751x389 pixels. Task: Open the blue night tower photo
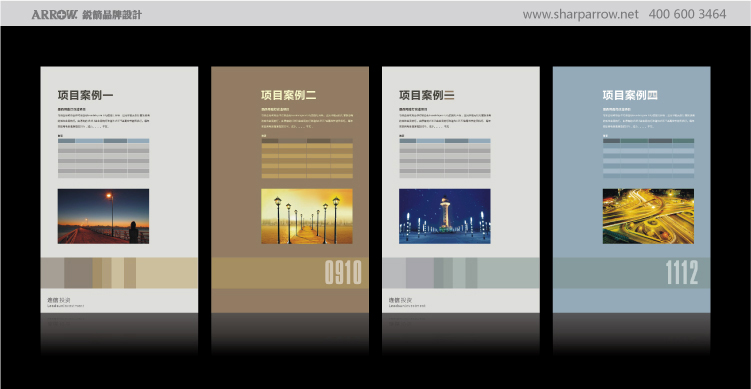click(444, 216)
